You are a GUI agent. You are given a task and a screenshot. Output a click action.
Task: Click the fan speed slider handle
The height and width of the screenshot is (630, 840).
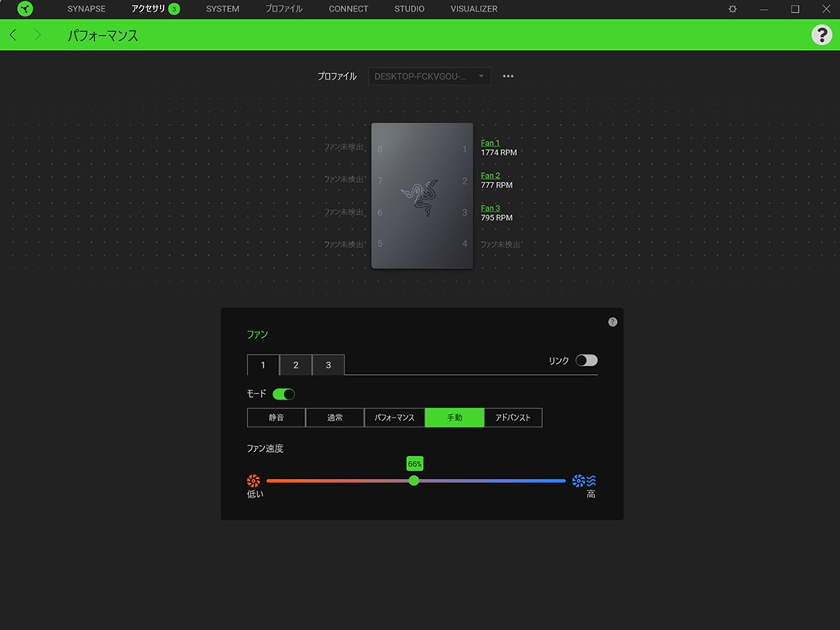(x=413, y=481)
